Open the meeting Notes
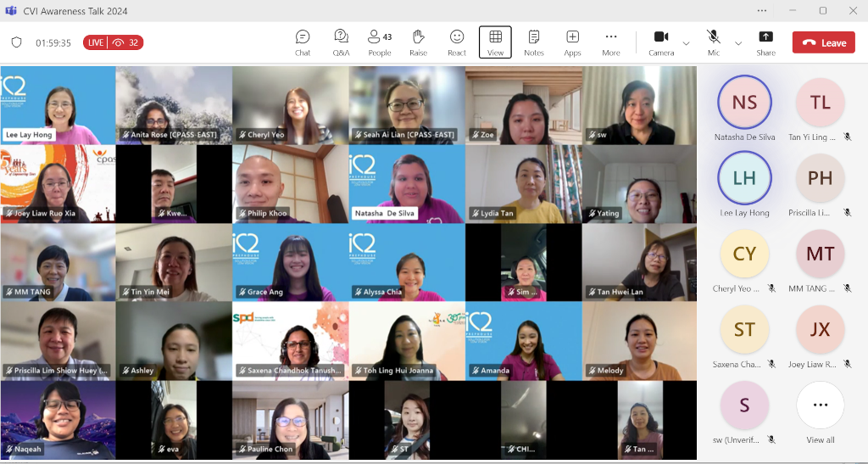 pyautogui.click(x=534, y=42)
